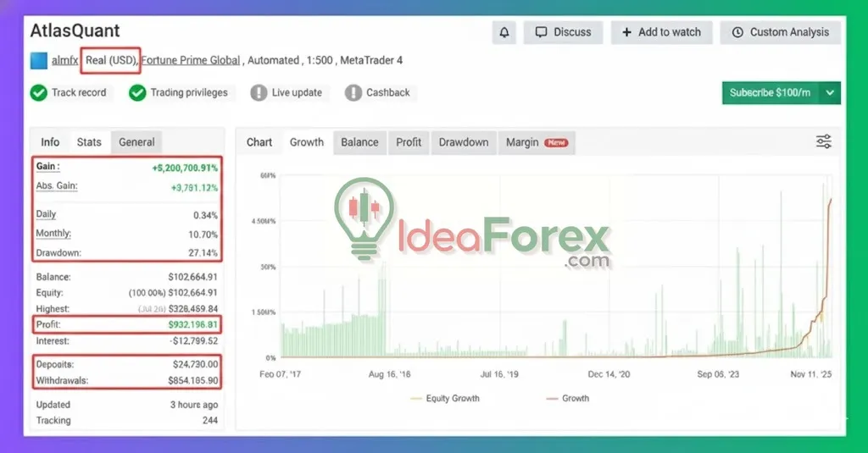868x453 pixels.
Task: Click the Abs. Gain label
Action: click(57, 185)
